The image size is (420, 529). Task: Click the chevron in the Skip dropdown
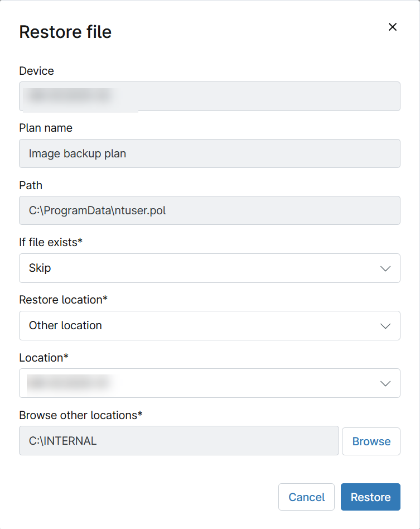(x=385, y=268)
